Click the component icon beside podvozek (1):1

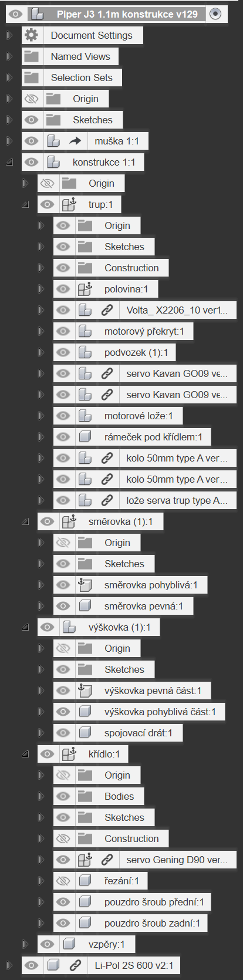[85, 352]
